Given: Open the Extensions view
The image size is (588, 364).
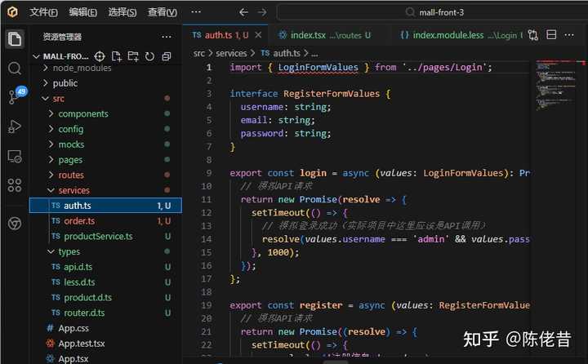Looking at the screenshot, I should [14, 185].
